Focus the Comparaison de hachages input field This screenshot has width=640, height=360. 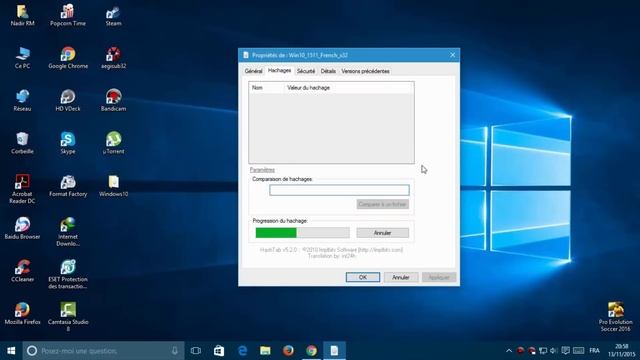point(339,190)
